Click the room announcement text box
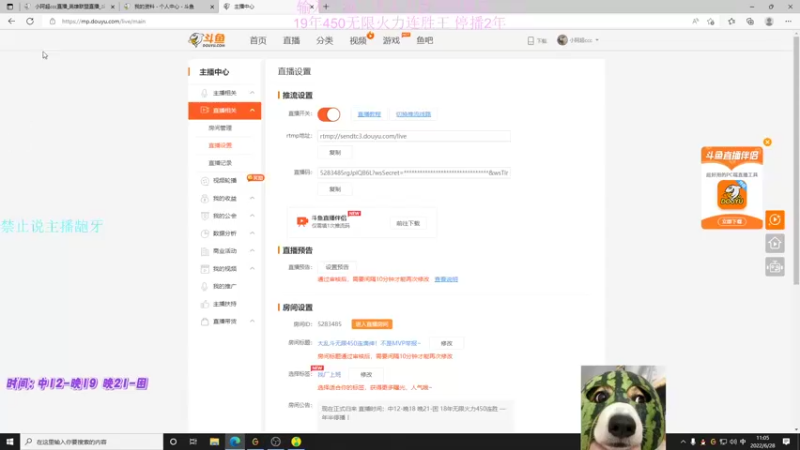800x450 pixels. [414, 414]
